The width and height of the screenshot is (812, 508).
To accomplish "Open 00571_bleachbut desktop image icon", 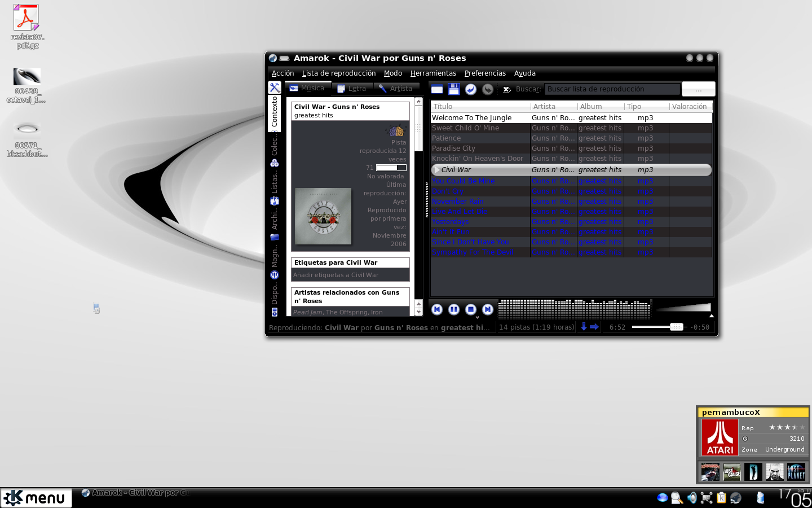I will (x=27, y=139).
